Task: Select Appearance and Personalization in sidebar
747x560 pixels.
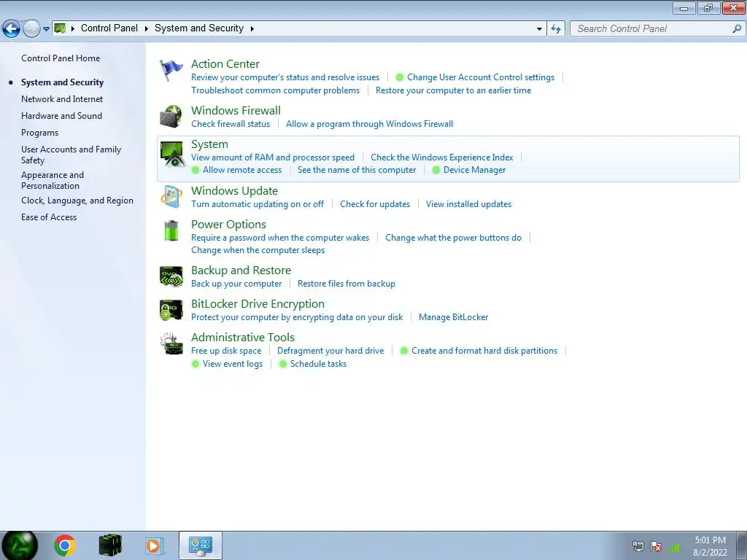Action: click(53, 181)
